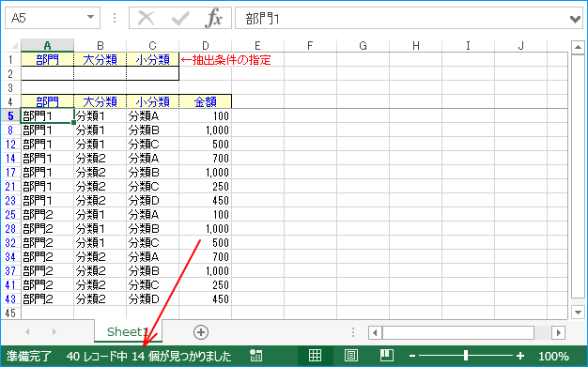This screenshot has width=588, height=367.
Task: Click the zoom in plus button
Action: (x=520, y=356)
